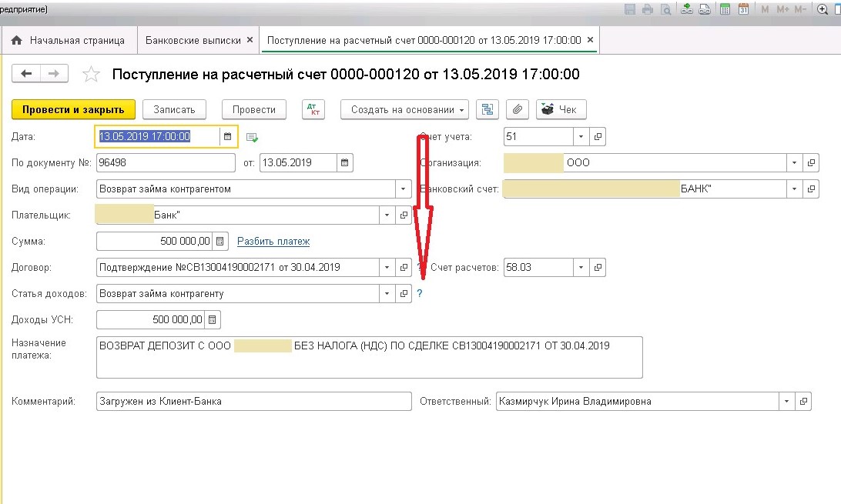Click the Назначение платежа text area
The width and height of the screenshot is (841, 504).
[370, 357]
